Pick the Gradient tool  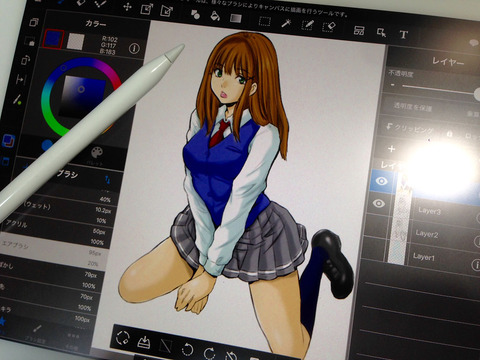pos(236,18)
